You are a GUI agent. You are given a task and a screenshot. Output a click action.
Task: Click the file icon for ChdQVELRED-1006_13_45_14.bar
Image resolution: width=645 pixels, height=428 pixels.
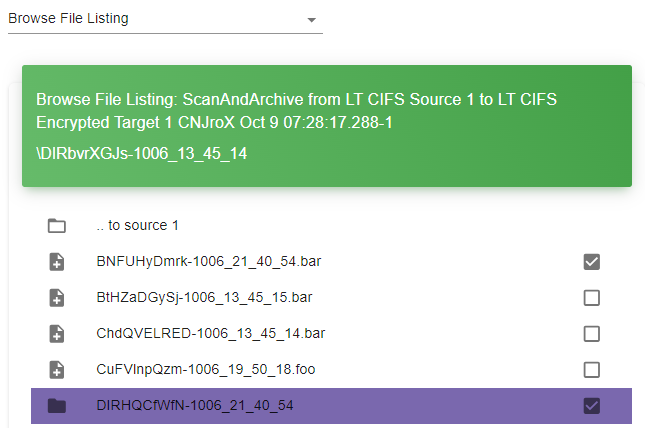click(x=57, y=334)
